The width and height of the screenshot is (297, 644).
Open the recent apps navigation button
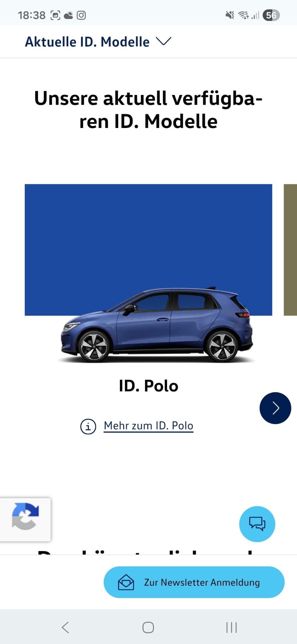point(231,627)
